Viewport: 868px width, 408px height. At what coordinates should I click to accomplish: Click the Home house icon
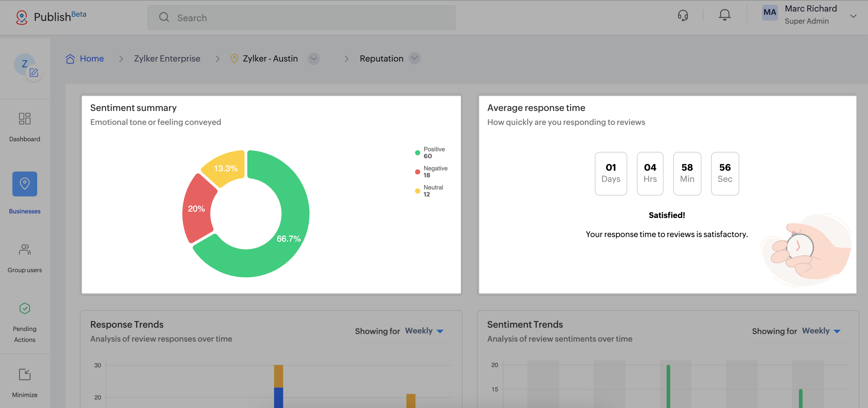[70, 59]
